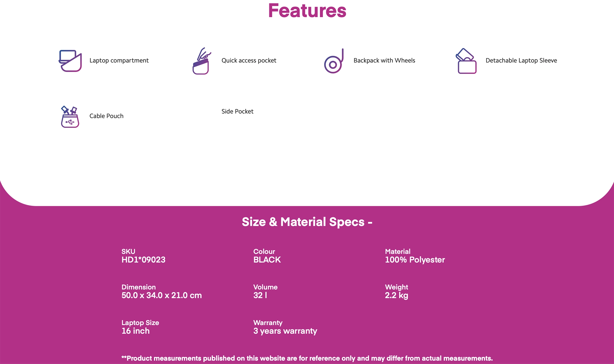Click the Quick access pocket icon
614x364 pixels.
tap(201, 61)
